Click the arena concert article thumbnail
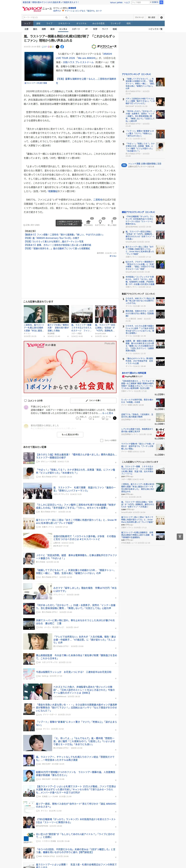186x868 pixels. coord(39,66)
